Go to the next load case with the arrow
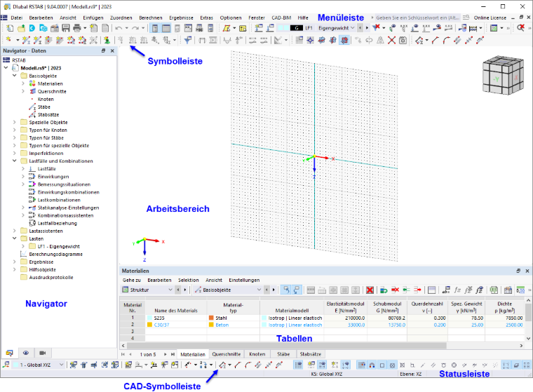 367,28
